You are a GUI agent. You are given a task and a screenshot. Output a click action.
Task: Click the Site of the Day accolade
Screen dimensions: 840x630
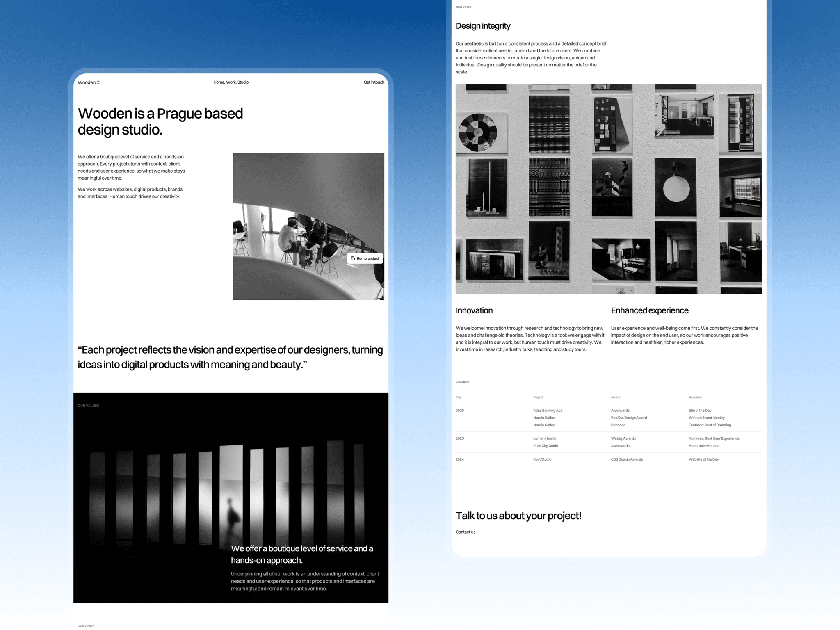tap(700, 411)
